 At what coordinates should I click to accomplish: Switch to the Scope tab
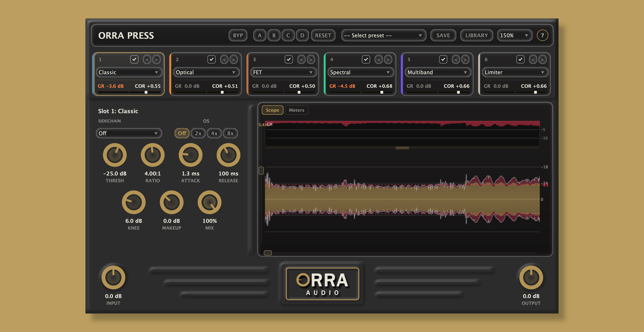[272, 110]
